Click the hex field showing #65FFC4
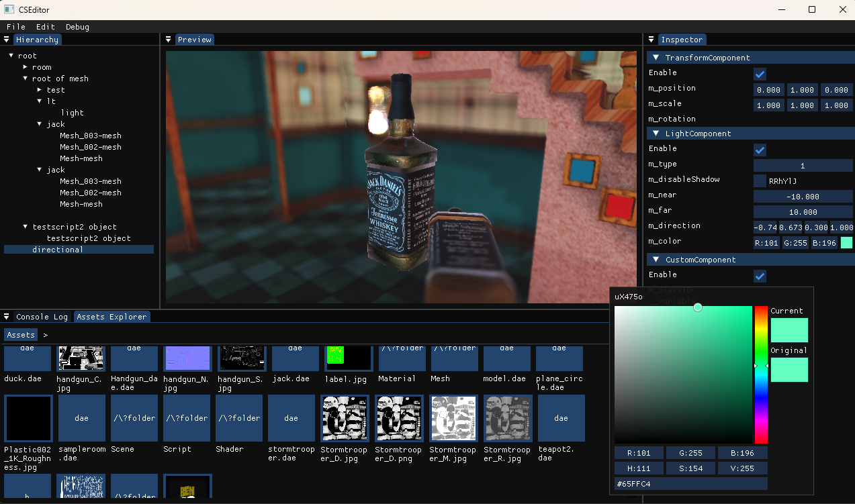This screenshot has width=855, height=504. (691, 484)
